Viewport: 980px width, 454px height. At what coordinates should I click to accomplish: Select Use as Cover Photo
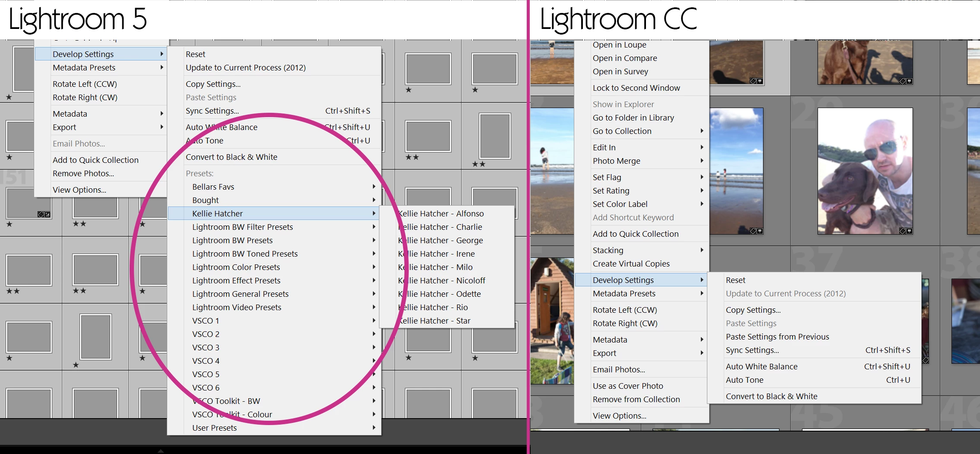click(x=642, y=386)
